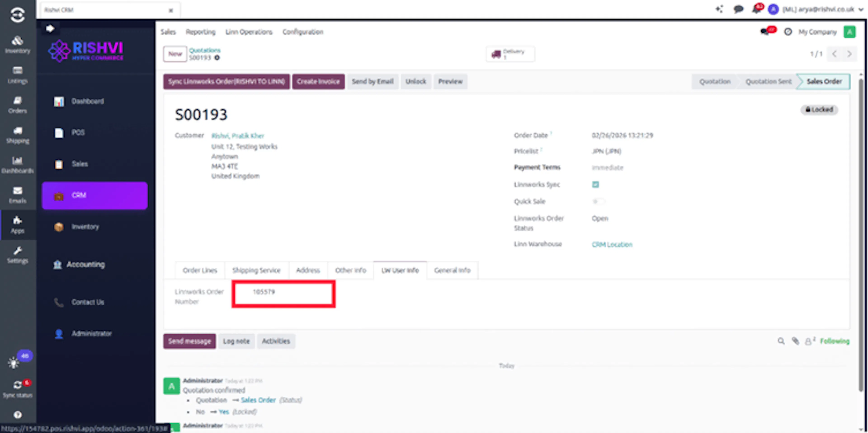
Task: Search messages with the magnifier icon
Action: (781, 341)
